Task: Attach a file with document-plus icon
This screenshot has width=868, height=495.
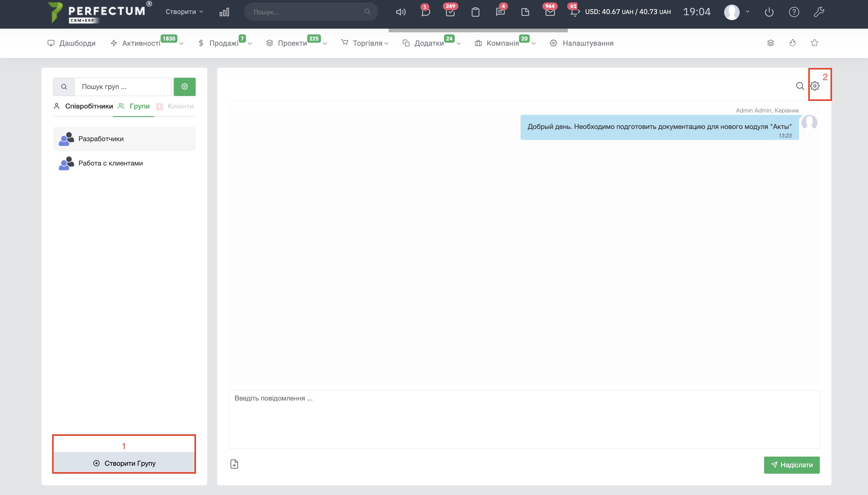Action: [x=234, y=464]
